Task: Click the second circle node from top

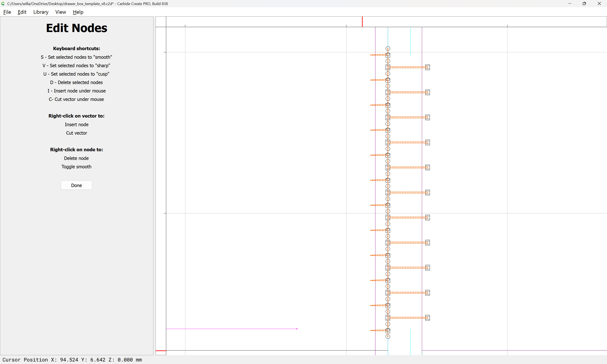Action: 388,61
